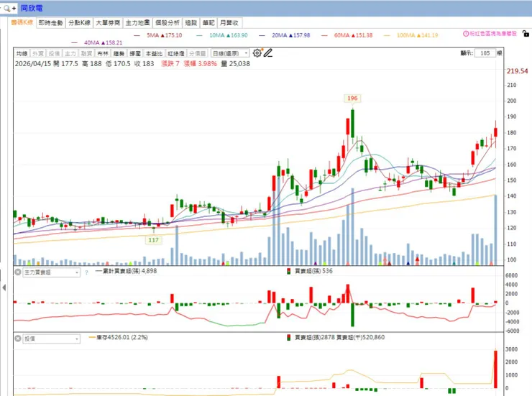
Task: Click the 5MA legend line swatch
Action: pos(137,35)
